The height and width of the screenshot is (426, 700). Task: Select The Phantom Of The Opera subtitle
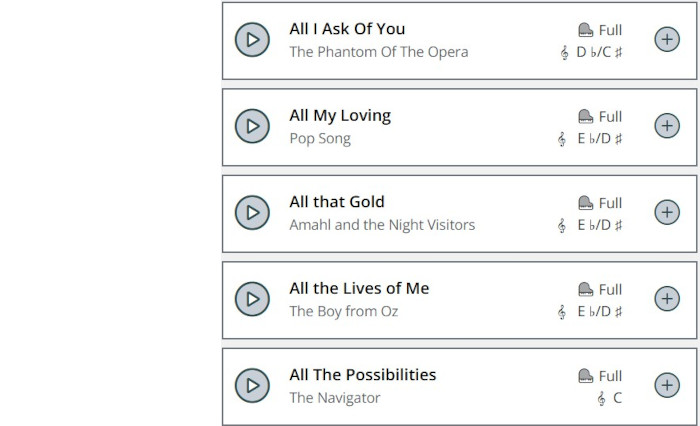[x=378, y=52]
